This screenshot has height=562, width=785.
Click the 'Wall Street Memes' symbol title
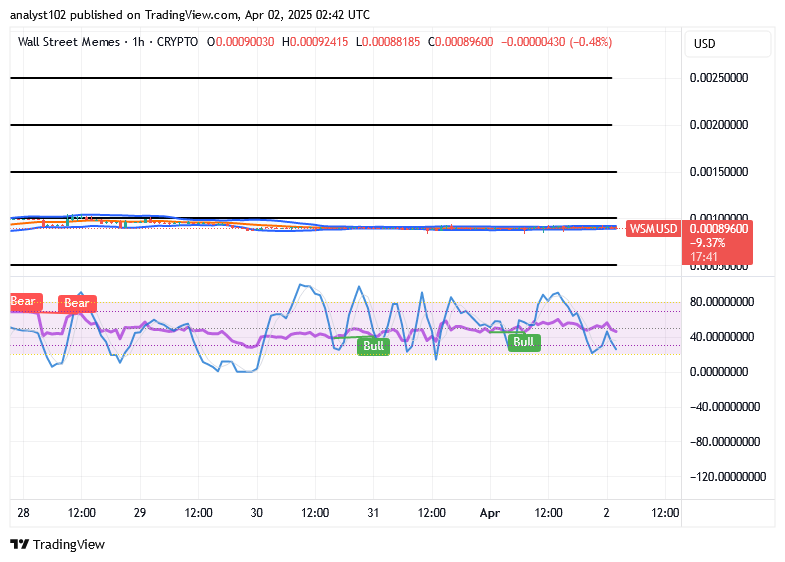(69, 42)
